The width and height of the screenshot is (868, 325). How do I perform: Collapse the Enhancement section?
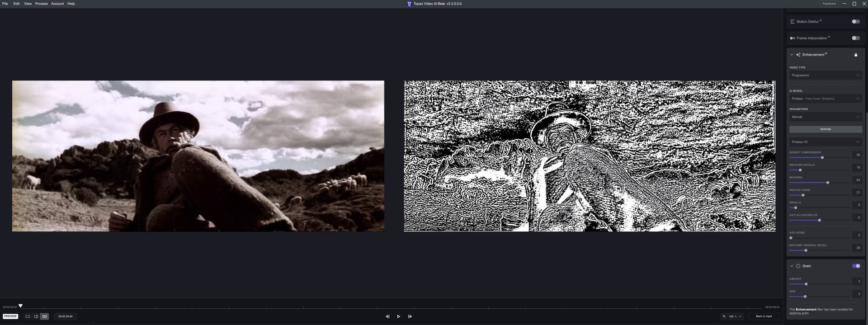pos(792,55)
